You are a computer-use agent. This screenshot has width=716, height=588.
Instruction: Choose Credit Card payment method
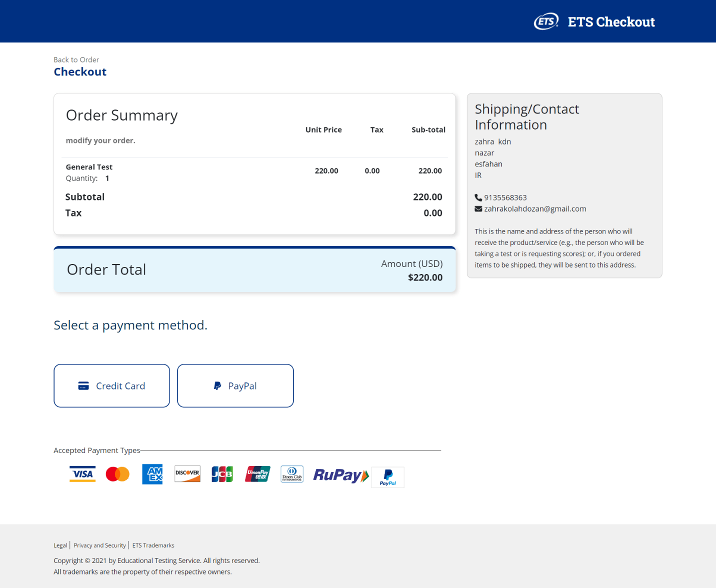coord(112,385)
